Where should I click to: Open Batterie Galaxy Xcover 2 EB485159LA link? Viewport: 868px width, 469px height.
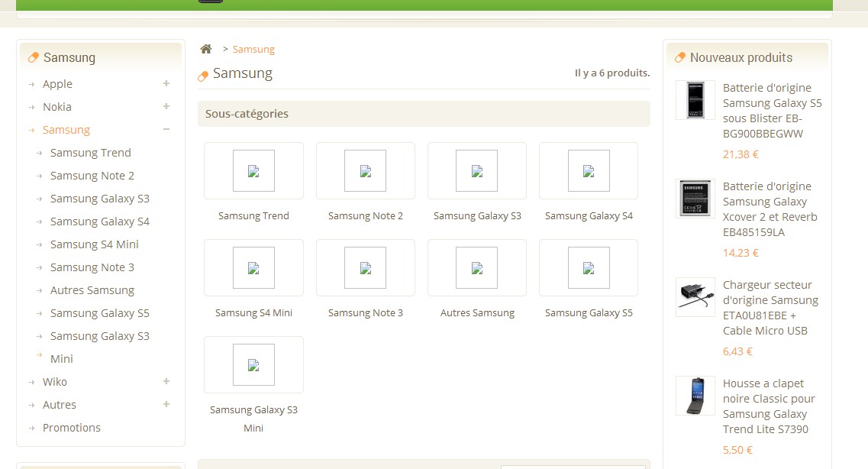pos(770,209)
